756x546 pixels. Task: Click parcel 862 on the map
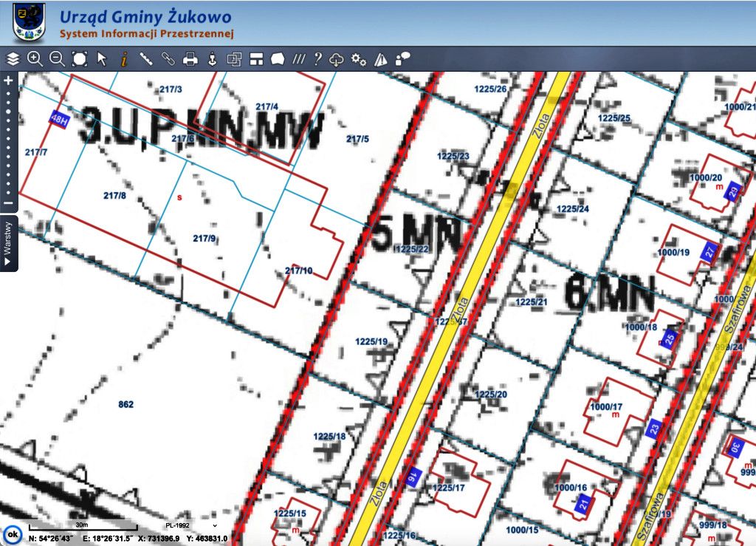pos(126,405)
